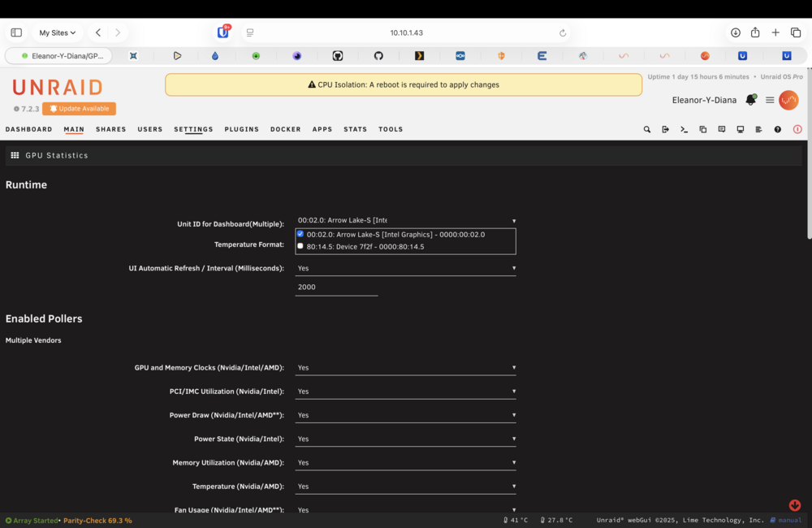
Task: Open the GPU and Memory Clocks dropdown
Action: click(405, 367)
